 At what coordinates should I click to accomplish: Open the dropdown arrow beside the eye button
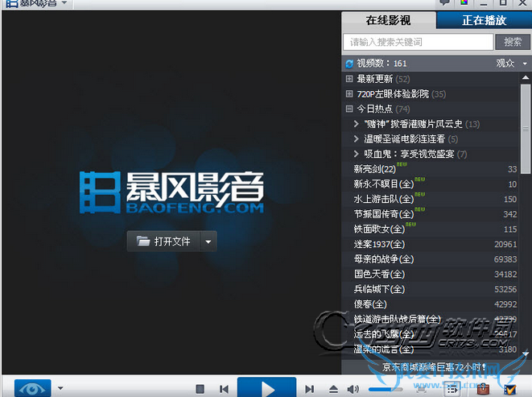click(x=60, y=388)
